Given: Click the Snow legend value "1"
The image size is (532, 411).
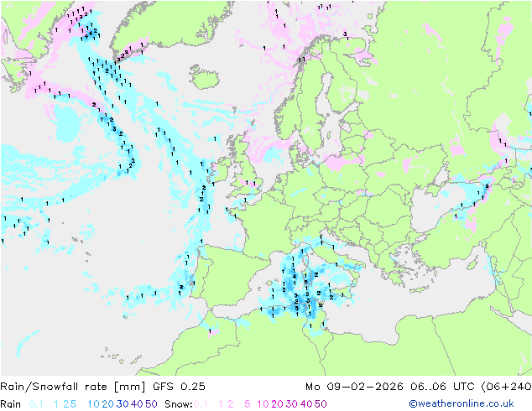Looking at the screenshot, I should 221,404.
